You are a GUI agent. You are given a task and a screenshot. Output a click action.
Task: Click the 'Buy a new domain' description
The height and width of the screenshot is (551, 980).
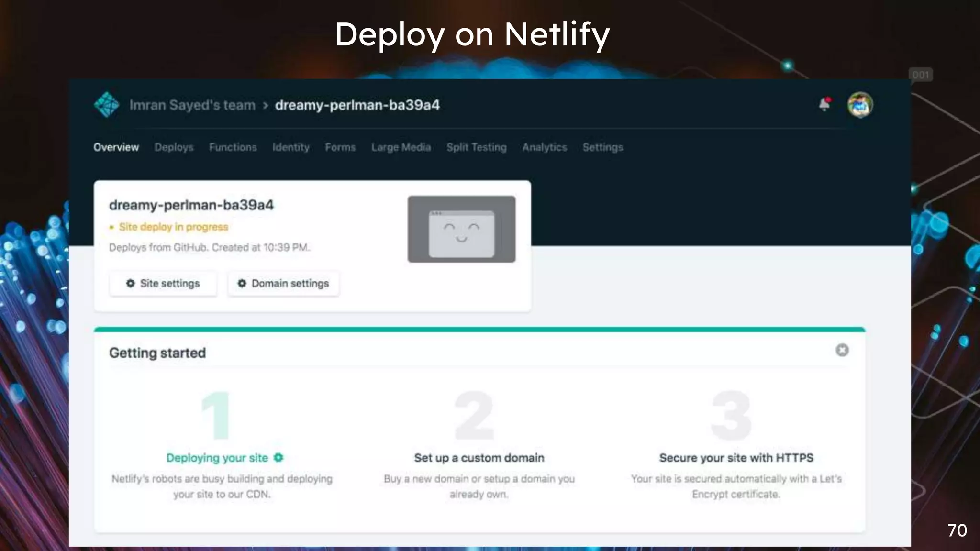click(479, 486)
